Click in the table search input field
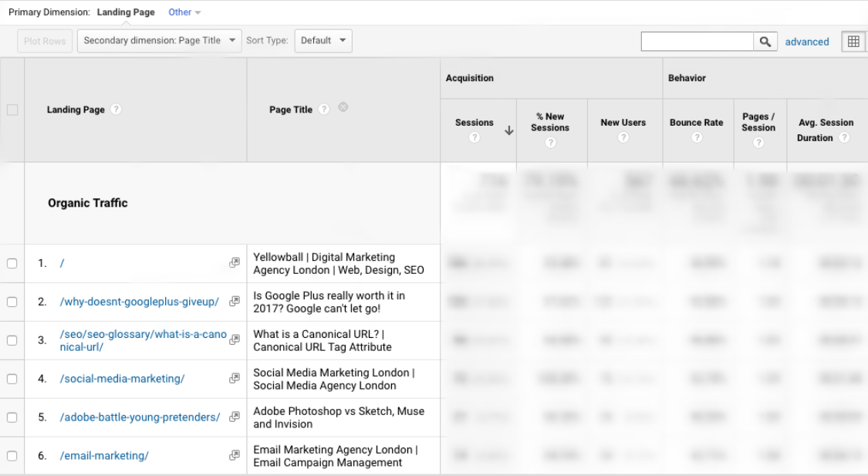 697,42
